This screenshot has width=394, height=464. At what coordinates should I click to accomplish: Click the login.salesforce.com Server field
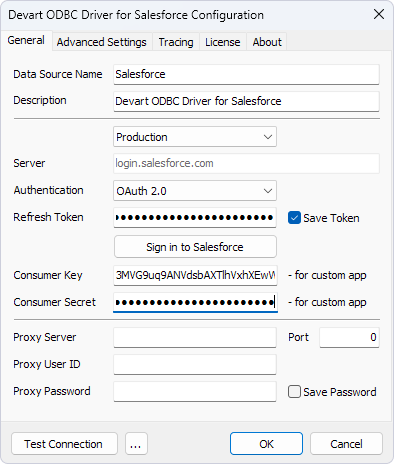tap(246, 163)
